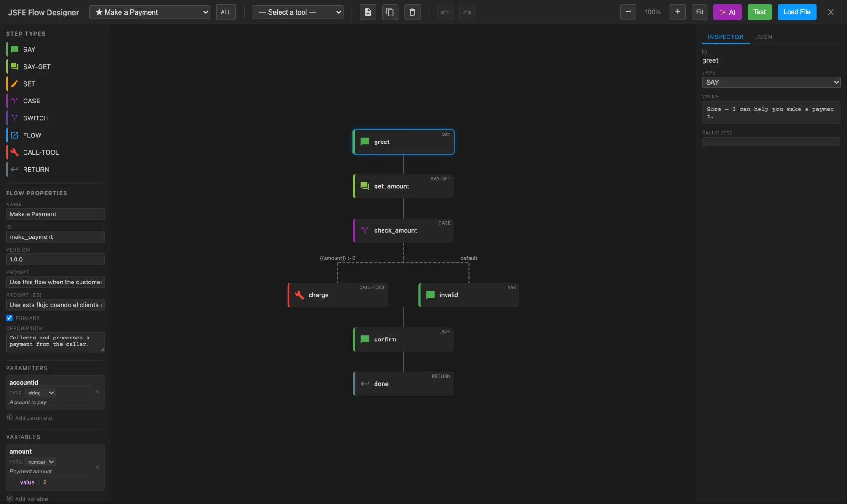This screenshot has height=504, width=847.
Task: Select the done return node
Action: point(403,384)
